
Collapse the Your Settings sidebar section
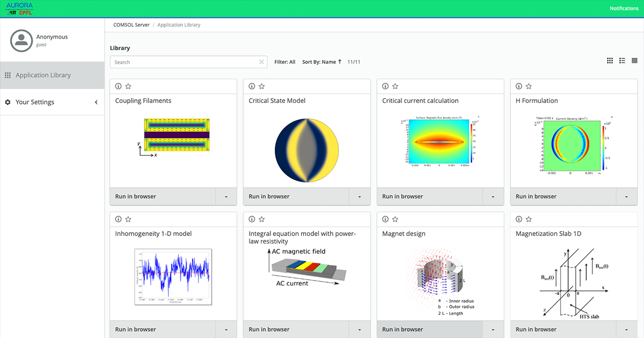click(x=97, y=102)
